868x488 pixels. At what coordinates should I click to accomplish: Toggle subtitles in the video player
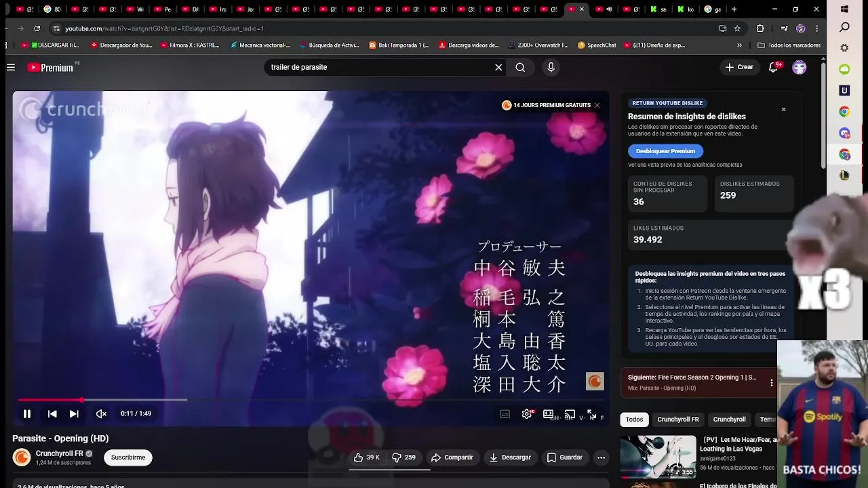click(505, 414)
